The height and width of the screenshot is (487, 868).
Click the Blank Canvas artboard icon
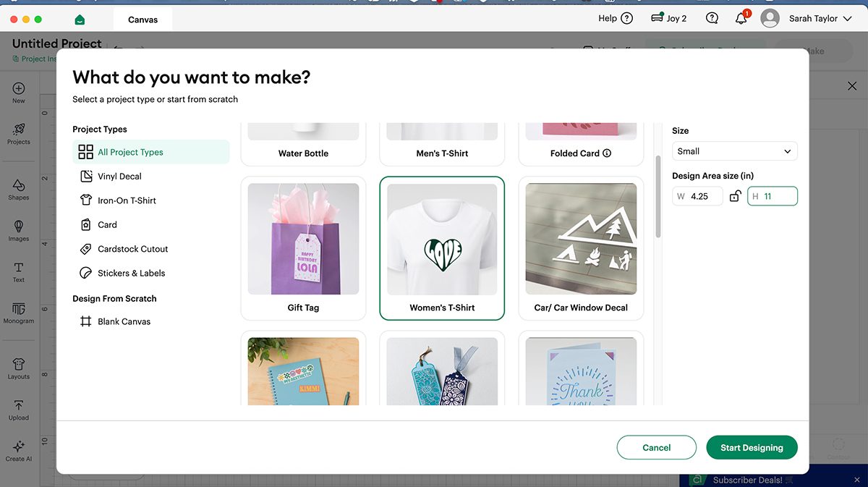(85, 322)
